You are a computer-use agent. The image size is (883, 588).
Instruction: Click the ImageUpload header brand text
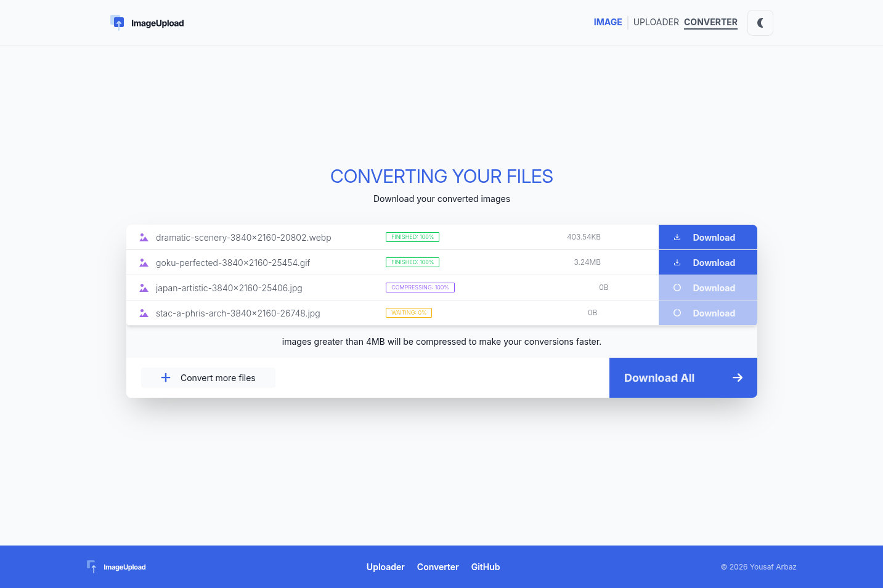point(157,23)
